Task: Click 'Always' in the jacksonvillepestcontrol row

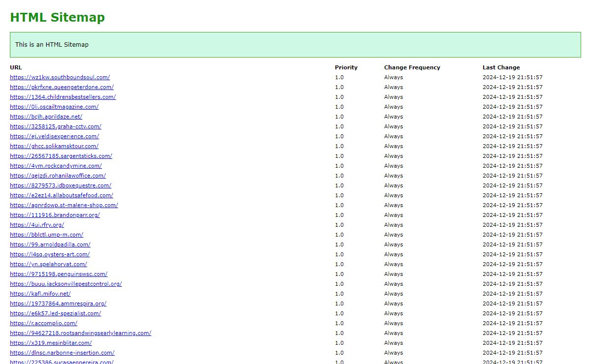Action: click(394, 284)
